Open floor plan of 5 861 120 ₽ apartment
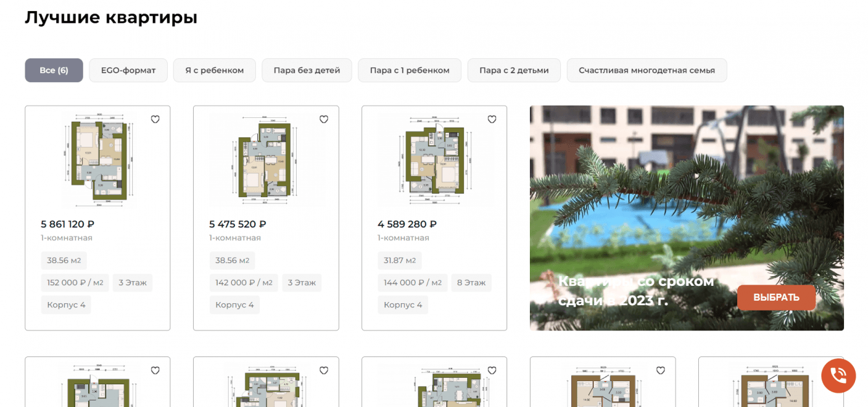Image resolution: width=868 pixels, height=407 pixels. [x=98, y=160]
